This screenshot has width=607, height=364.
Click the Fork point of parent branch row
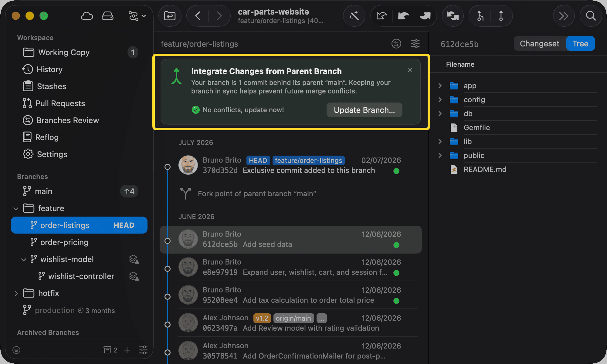(x=290, y=194)
